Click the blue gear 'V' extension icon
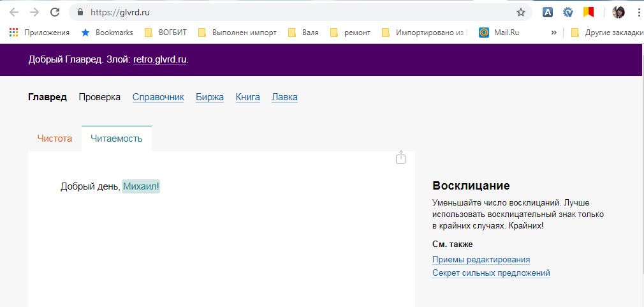644x307 pixels. coord(568,12)
